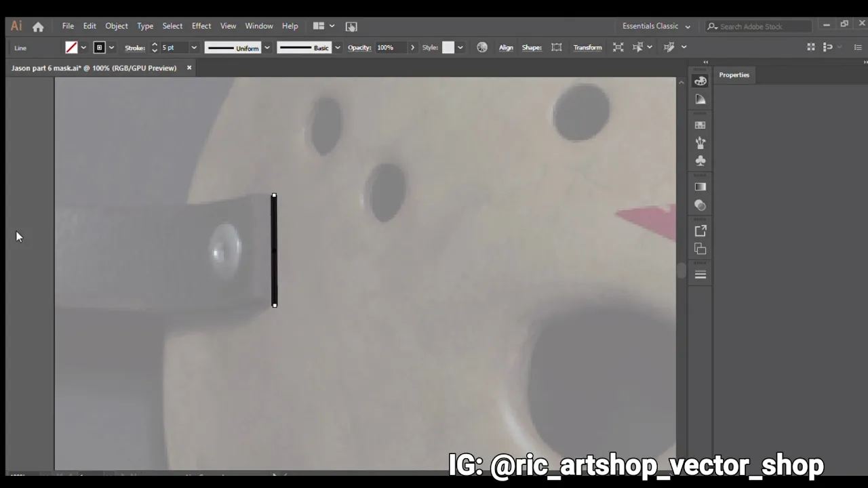Click the scroll up arrow on canvas
Viewport: 868px width, 488px height.
(682, 82)
